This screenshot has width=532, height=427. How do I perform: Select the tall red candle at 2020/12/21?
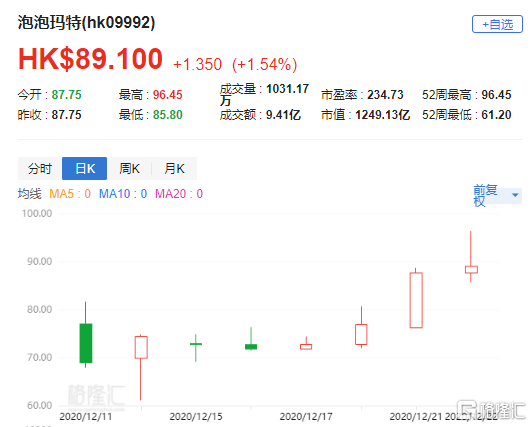pos(416,300)
